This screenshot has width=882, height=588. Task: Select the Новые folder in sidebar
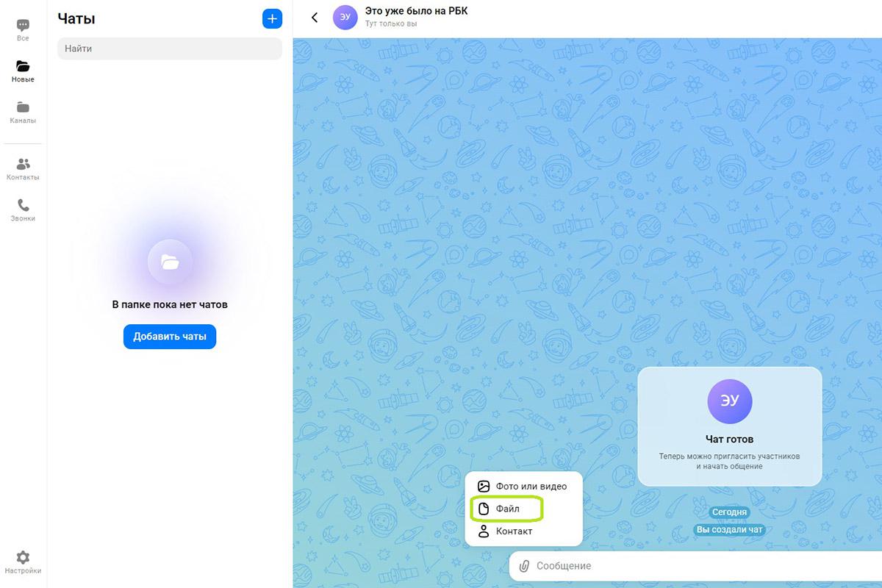tap(23, 71)
